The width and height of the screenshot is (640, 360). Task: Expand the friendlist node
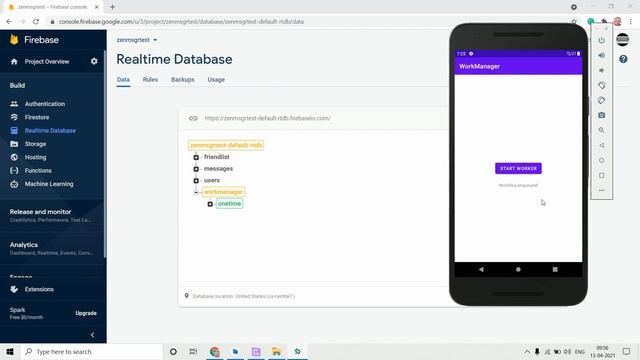point(196,157)
